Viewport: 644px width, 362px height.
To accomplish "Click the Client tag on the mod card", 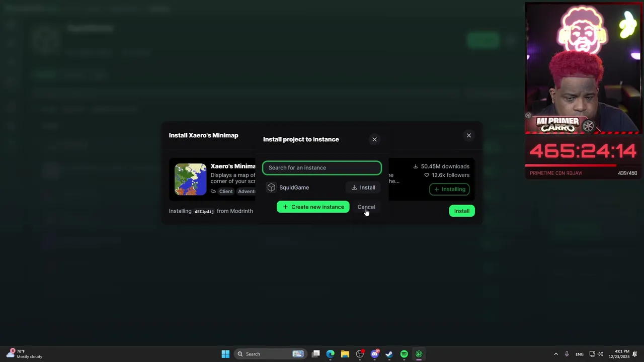I will 226,191.
